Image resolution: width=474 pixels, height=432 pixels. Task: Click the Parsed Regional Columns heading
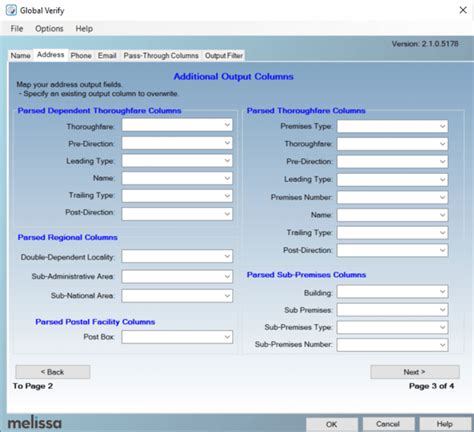point(68,237)
